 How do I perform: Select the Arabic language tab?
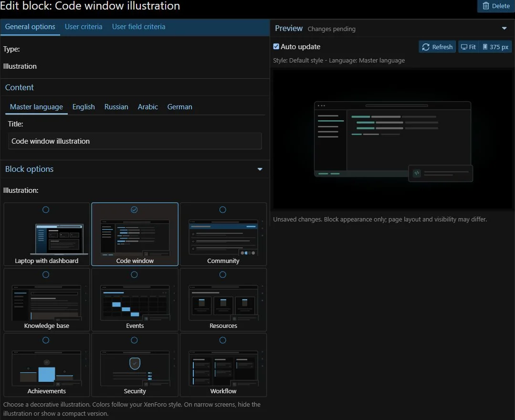148,107
